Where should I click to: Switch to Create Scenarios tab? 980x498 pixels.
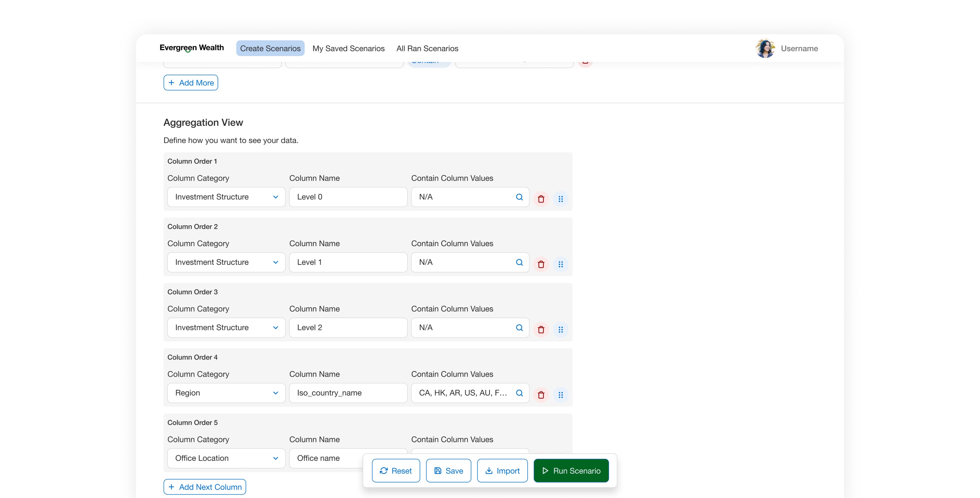click(x=270, y=48)
